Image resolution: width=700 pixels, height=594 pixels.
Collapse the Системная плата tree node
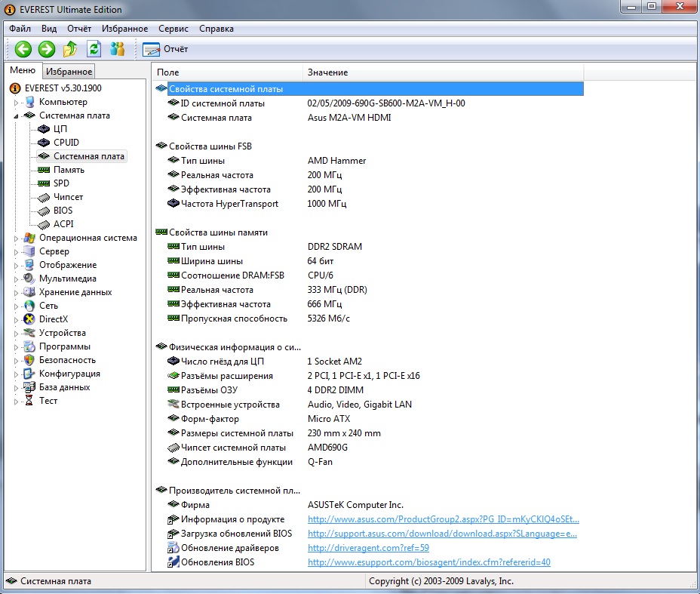point(16,116)
